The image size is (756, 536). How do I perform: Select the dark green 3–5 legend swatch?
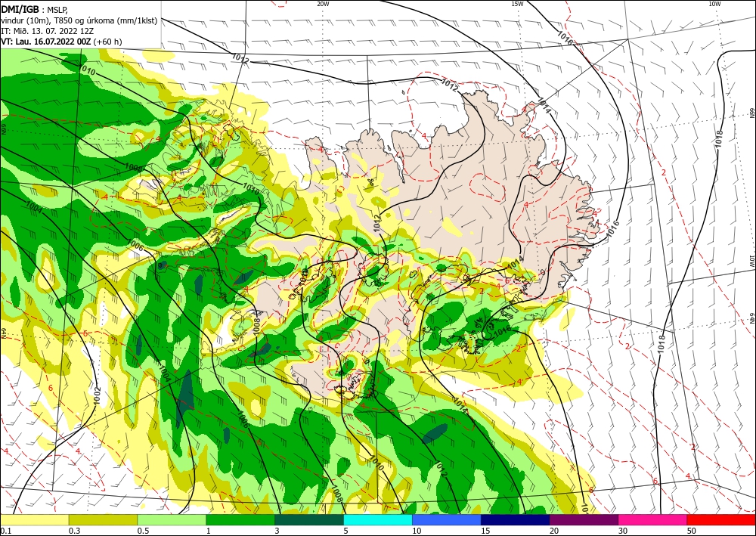pos(309,519)
